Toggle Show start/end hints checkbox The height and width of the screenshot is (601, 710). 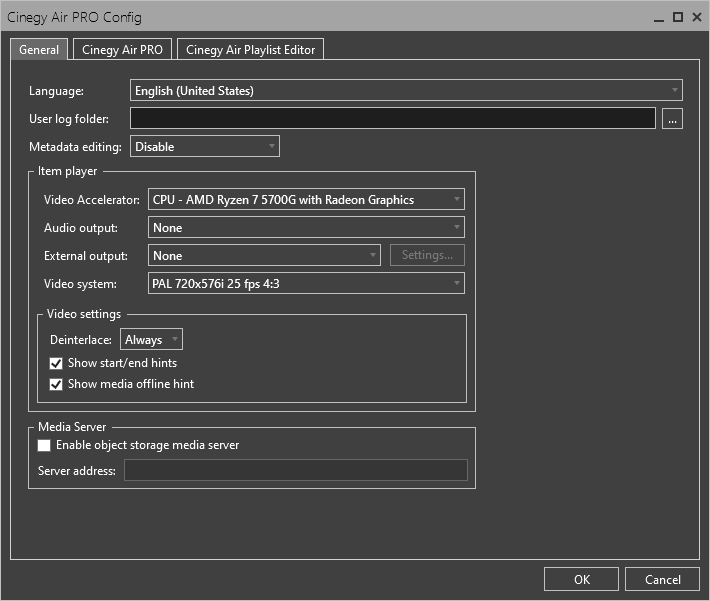[56, 363]
